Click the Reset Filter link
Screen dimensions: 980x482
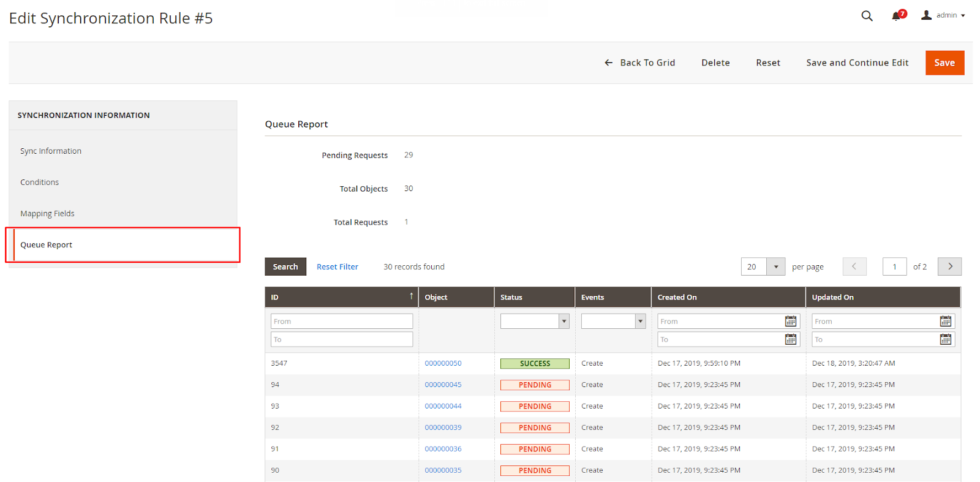click(337, 267)
